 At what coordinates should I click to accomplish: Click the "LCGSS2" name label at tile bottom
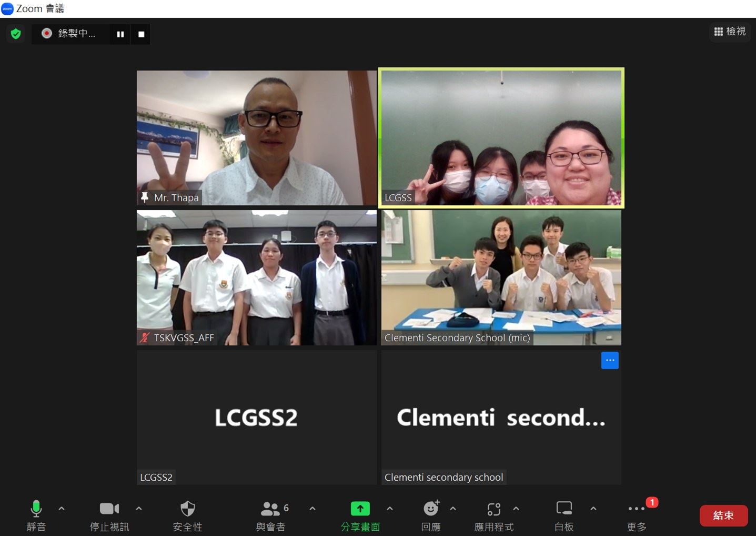click(x=156, y=478)
